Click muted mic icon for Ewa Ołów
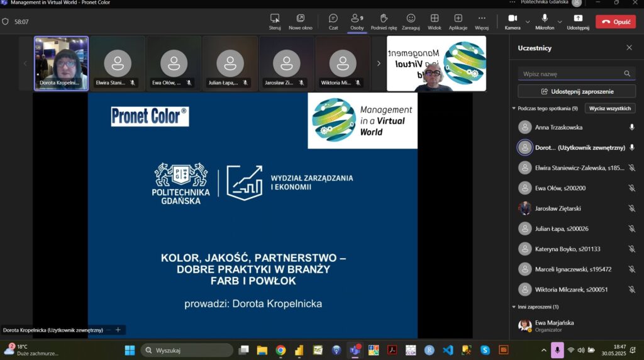 [x=631, y=188]
